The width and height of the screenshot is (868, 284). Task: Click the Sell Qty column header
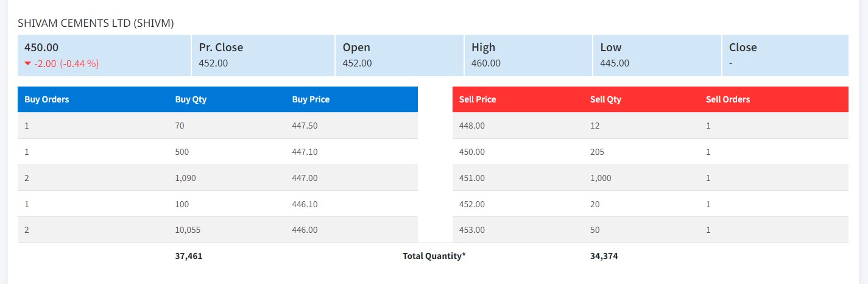pos(605,99)
